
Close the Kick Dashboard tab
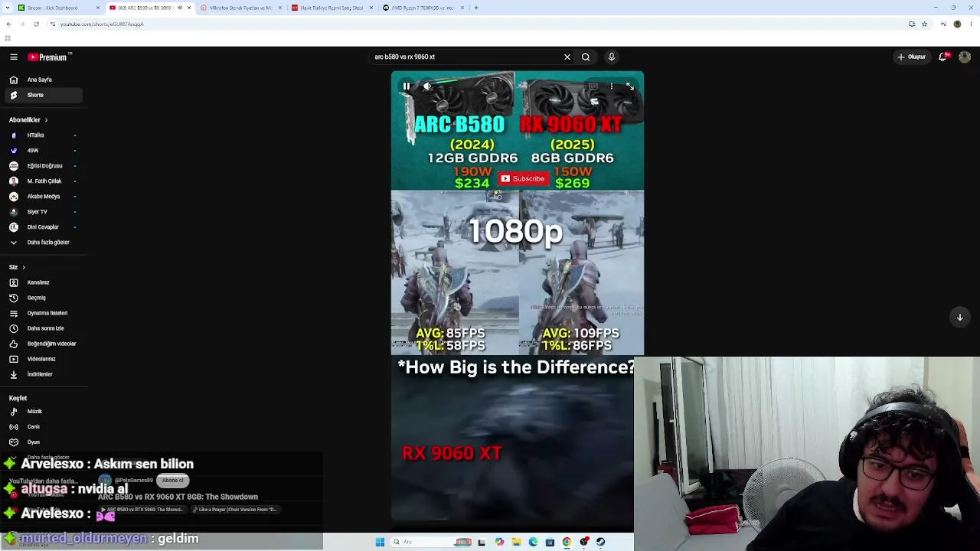(x=98, y=8)
